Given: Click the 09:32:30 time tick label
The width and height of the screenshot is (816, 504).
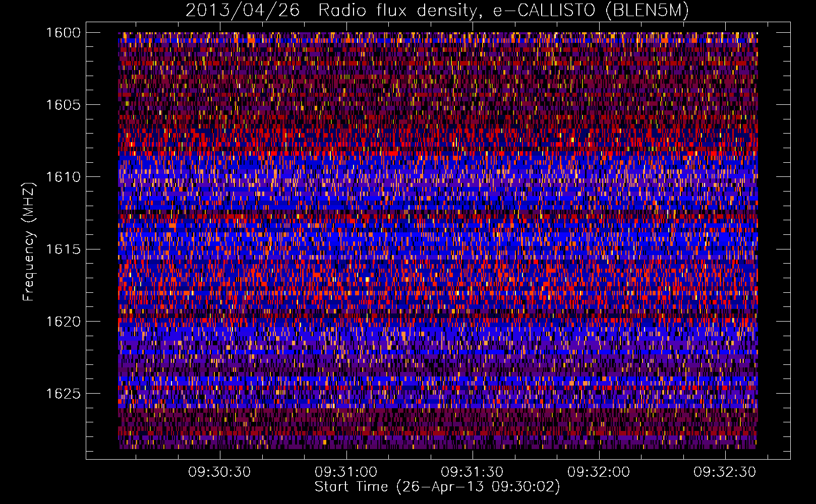Looking at the screenshot, I should [x=725, y=472].
